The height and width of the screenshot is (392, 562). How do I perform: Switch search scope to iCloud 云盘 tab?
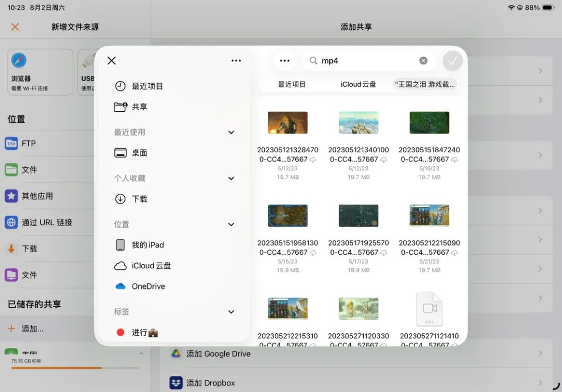(358, 85)
